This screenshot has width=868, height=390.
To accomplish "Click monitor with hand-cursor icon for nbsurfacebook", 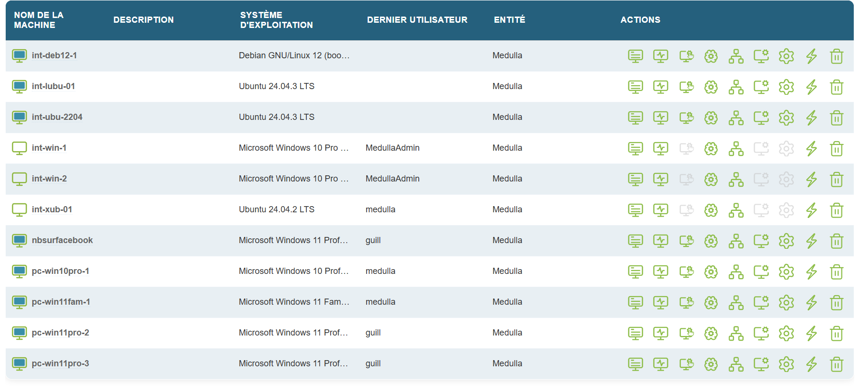I will coord(686,241).
